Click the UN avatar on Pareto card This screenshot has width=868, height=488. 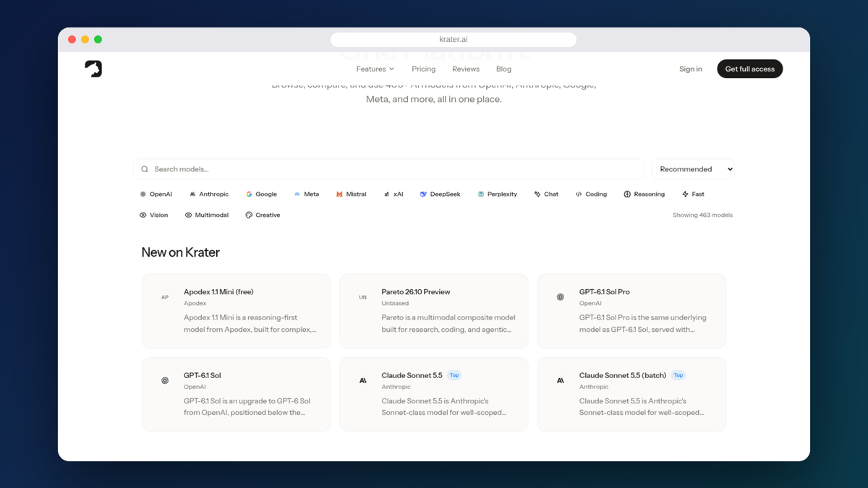coord(362,297)
